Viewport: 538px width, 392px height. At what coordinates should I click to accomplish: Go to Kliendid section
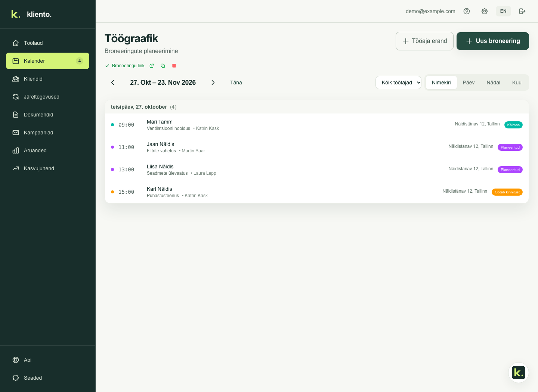pos(47,79)
